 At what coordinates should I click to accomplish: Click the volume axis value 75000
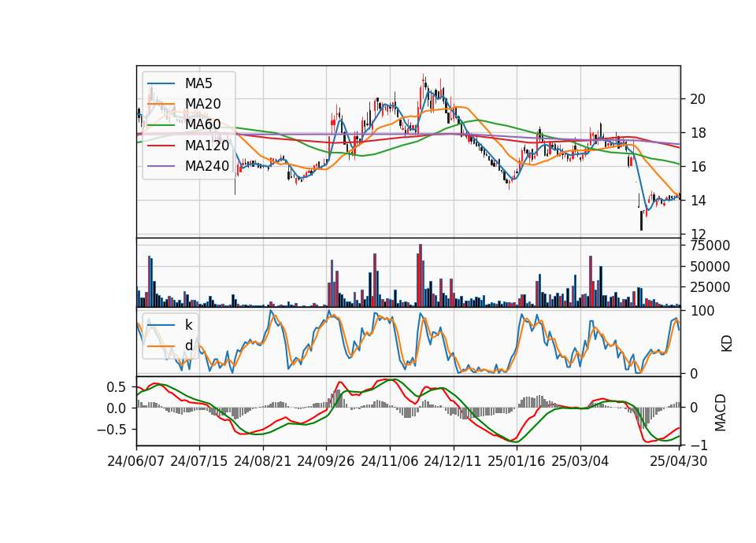pos(710,246)
